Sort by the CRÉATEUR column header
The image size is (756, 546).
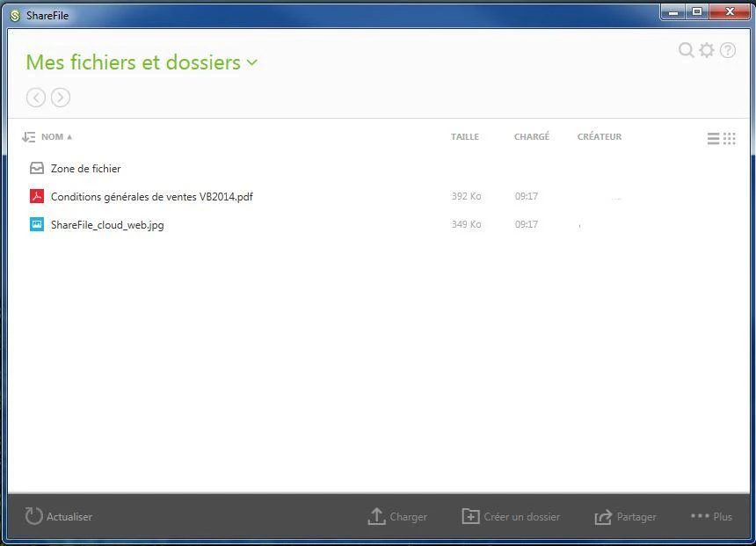click(600, 136)
